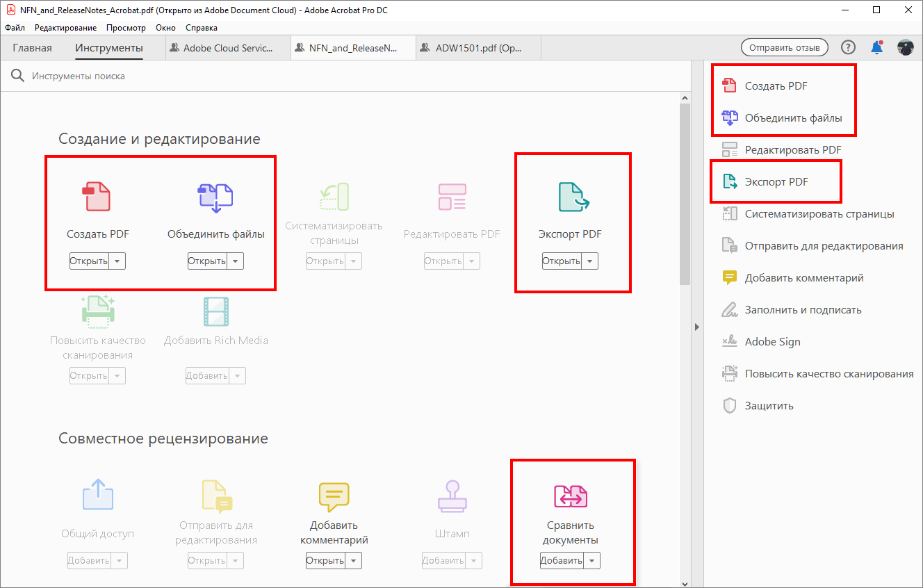
Task: Open the notifications bell icon
Action: [877, 47]
